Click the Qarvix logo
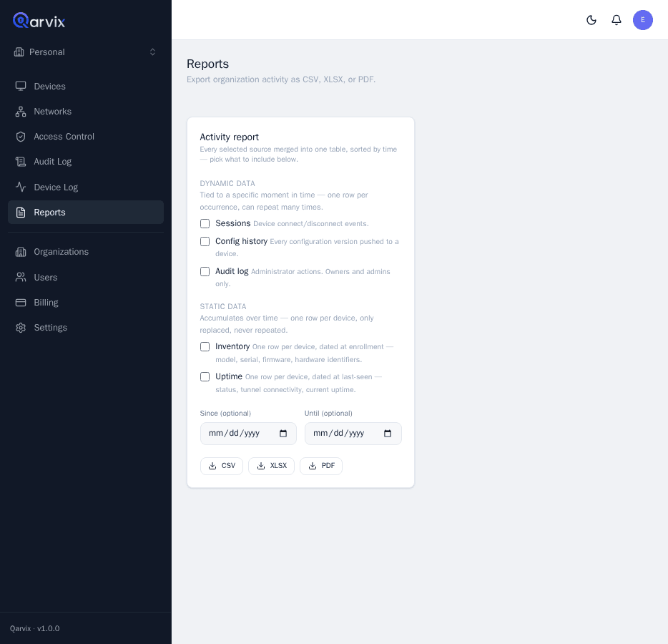 pyautogui.click(x=39, y=21)
